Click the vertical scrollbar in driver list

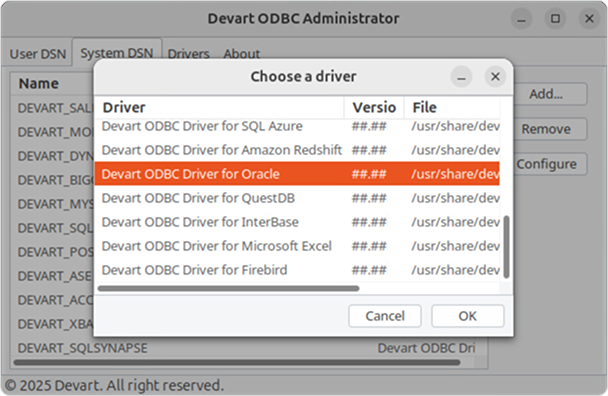506,247
